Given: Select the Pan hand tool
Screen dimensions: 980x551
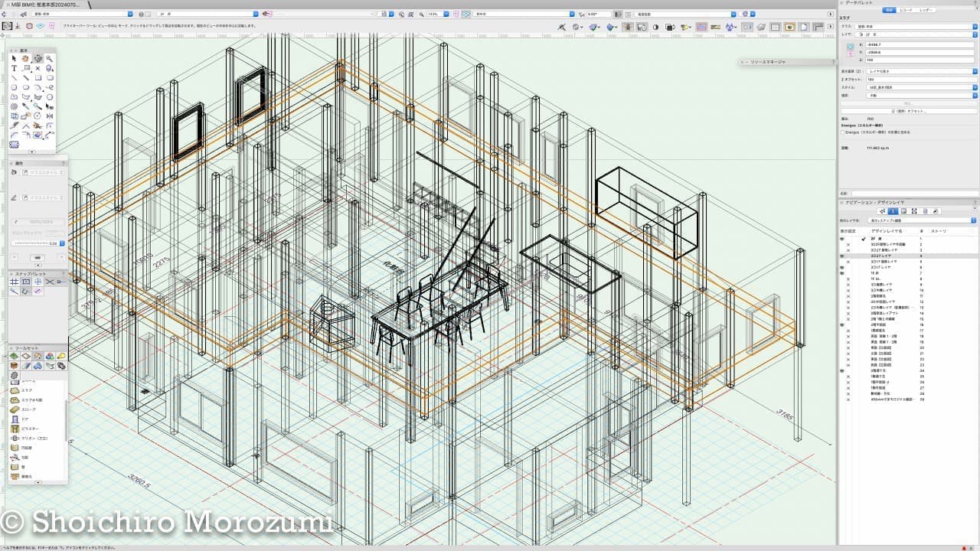Looking at the screenshot, I should 25,58.
